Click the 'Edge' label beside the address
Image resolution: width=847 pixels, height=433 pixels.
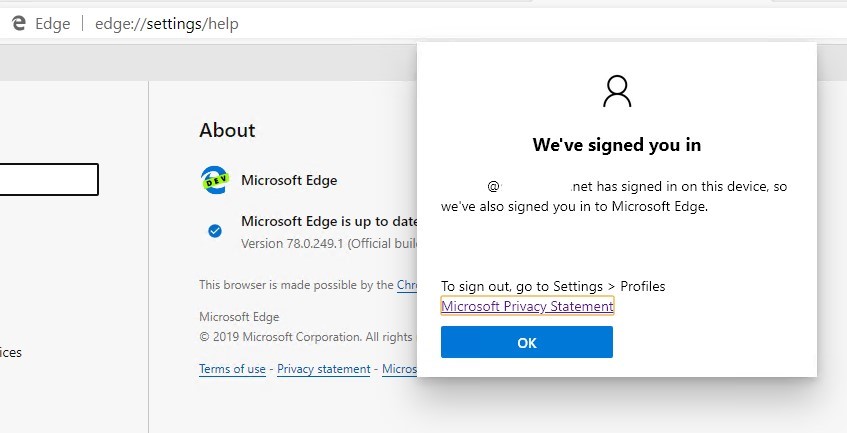[x=52, y=24]
